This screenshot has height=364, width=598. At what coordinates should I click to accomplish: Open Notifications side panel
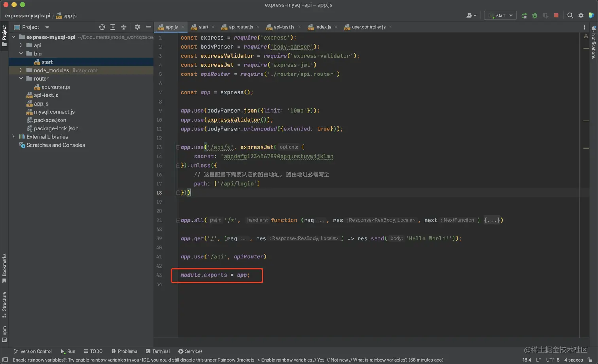coord(594,43)
